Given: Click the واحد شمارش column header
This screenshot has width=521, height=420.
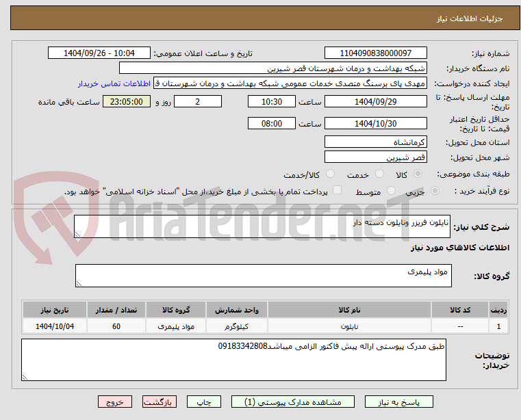Looking at the screenshot, I should pyautogui.click(x=237, y=310).
